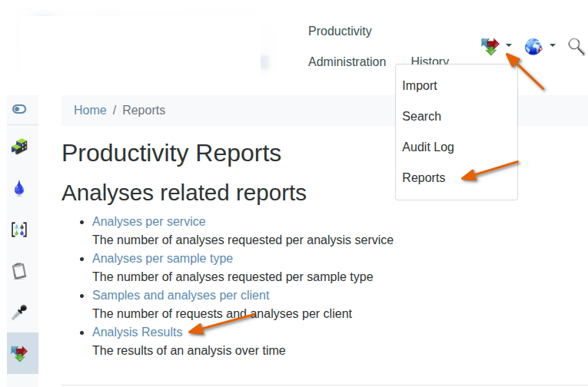This screenshot has height=387, width=588.
Task: Click the globe icon in header
Action: pyautogui.click(x=533, y=46)
